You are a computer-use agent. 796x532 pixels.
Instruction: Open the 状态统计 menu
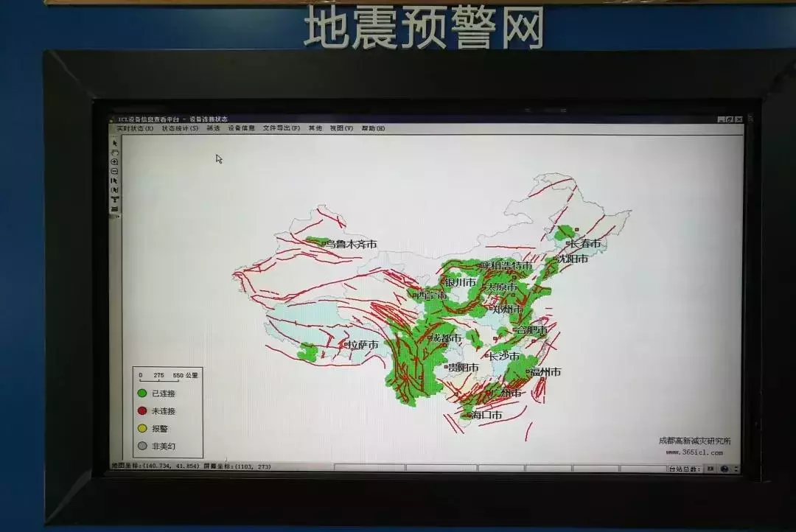point(178,128)
